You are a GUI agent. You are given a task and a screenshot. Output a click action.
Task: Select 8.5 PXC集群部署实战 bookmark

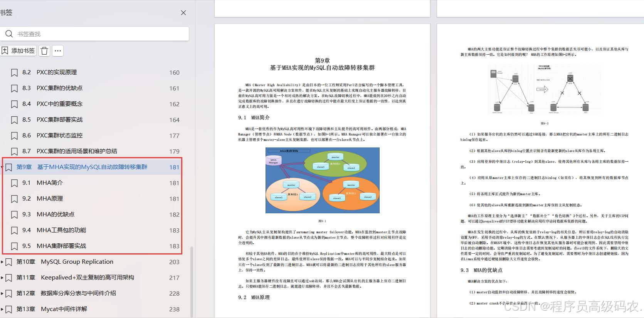click(x=52, y=120)
